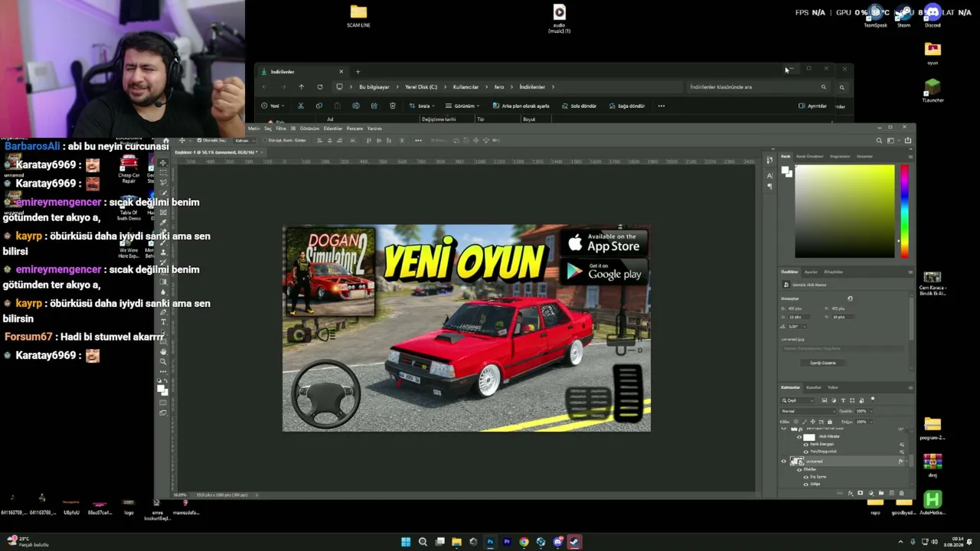Open the Pencere menu in Photoshop
This screenshot has height=551, width=980.
[354, 129]
